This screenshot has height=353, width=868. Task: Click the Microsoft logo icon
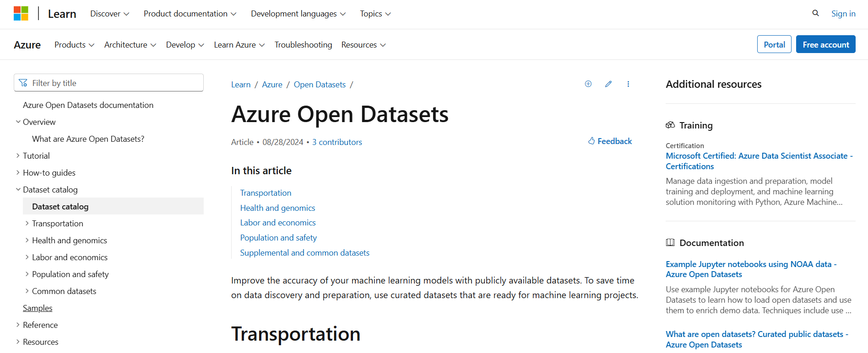21,14
